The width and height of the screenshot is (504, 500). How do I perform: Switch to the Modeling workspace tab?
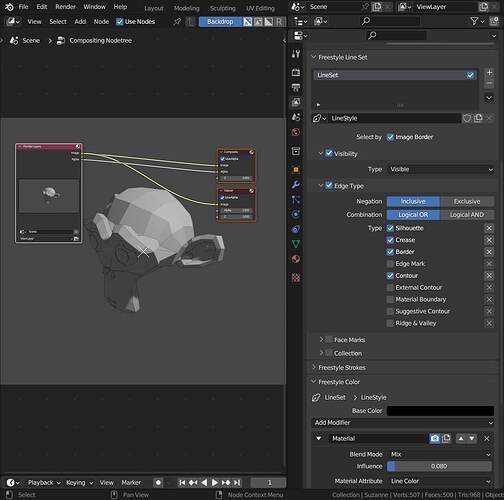click(x=187, y=8)
